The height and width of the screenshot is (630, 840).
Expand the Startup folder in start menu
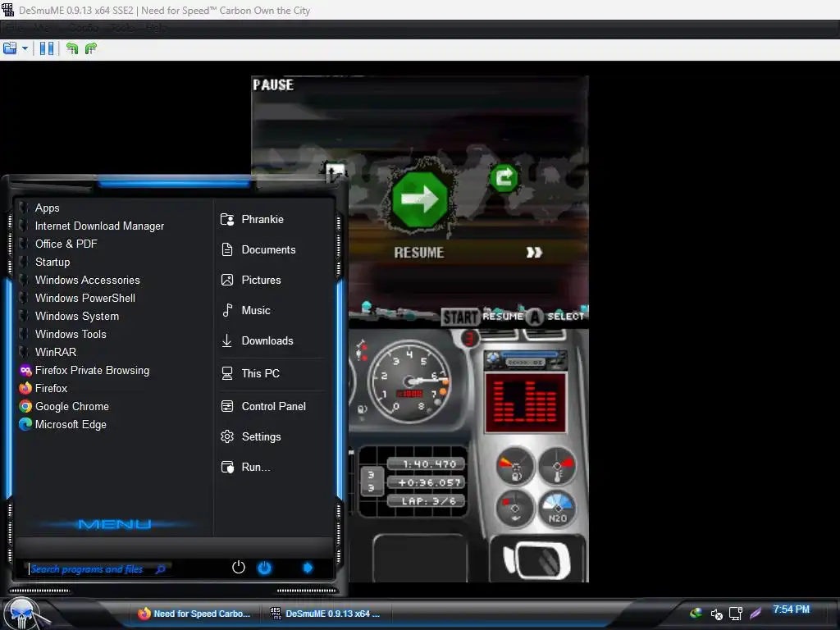pos(52,262)
